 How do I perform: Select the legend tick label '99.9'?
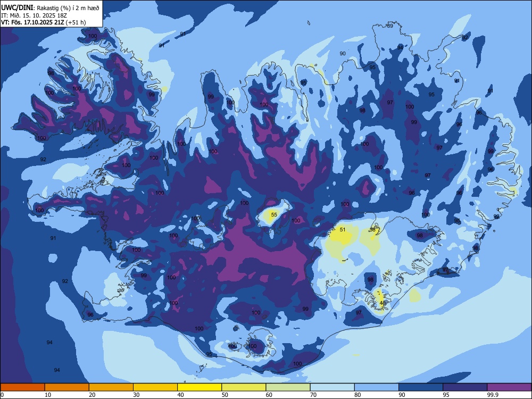click(492, 395)
